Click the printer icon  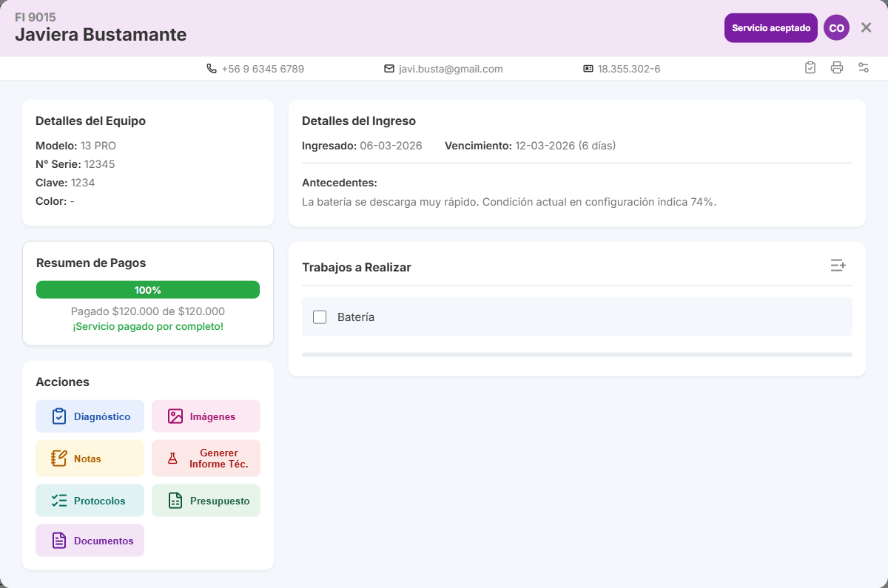pyautogui.click(x=837, y=68)
